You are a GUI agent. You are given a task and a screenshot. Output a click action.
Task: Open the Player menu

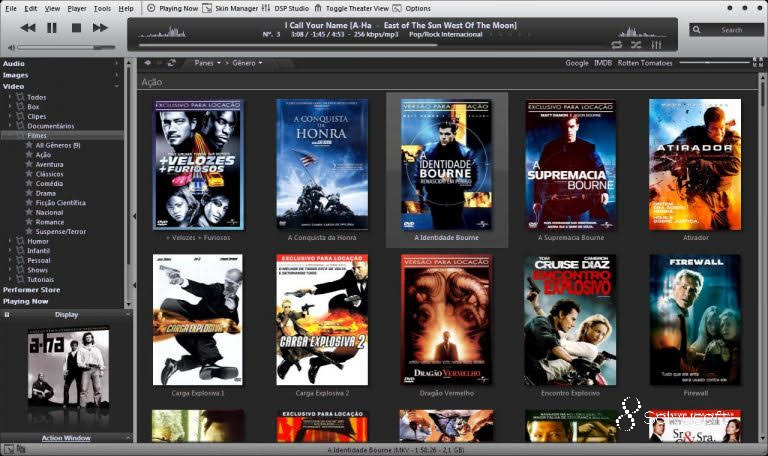[x=77, y=8]
